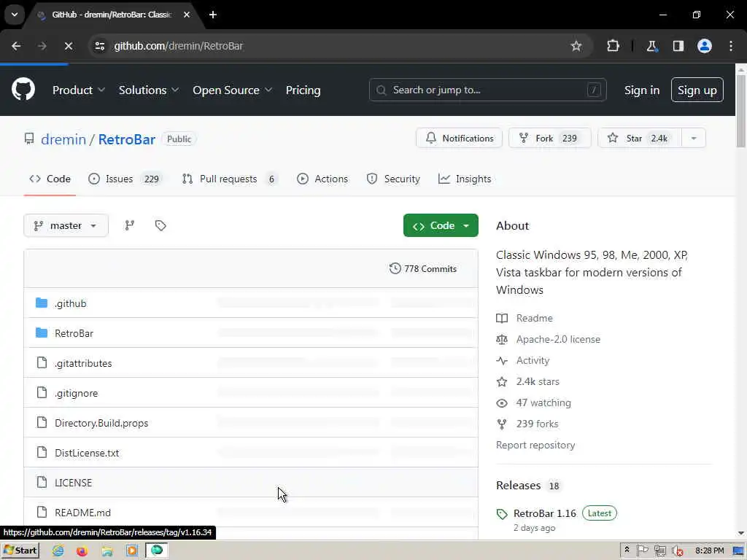747x560 pixels.
Task: Open site information icon in address bar
Action: click(x=100, y=46)
